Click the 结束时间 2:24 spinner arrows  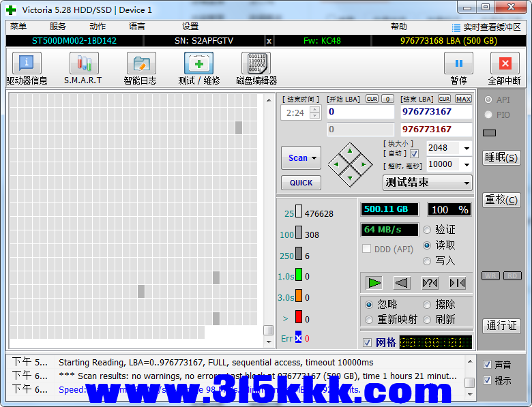coord(315,112)
